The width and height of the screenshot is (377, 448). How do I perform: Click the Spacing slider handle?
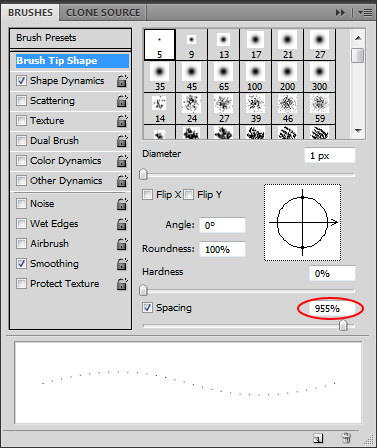point(343,325)
